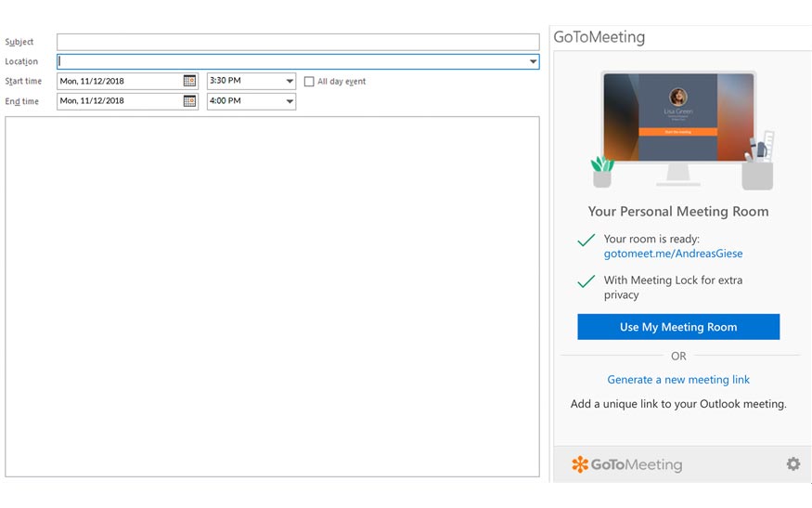Click inside the meeting body text area
The height and width of the screenshot is (508, 812).
click(x=273, y=296)
